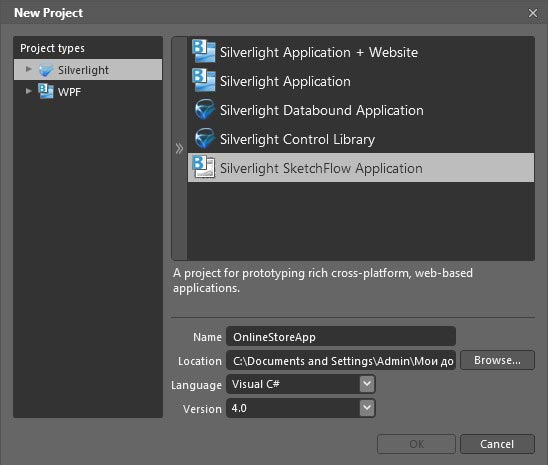Viewport: 548px width, 465px height.
Task: Click the Name field OnlineStoreApp
Action: [341, 337]
